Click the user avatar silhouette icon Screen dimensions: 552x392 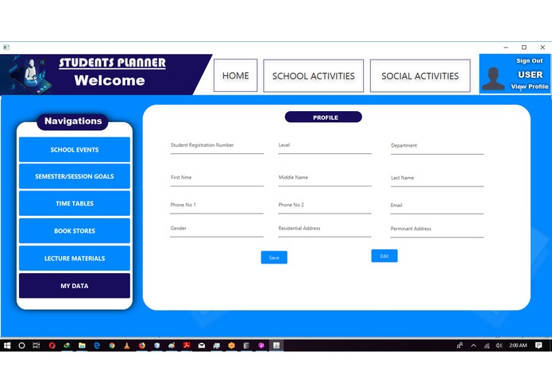493,79
